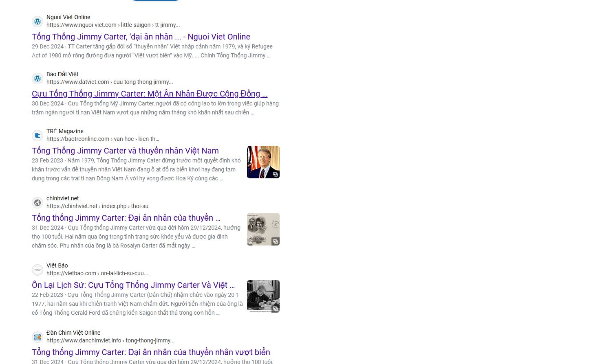Click the datviet.com URL breadcrumb
This screenshot has height=364, width=589.
(109, 82)
